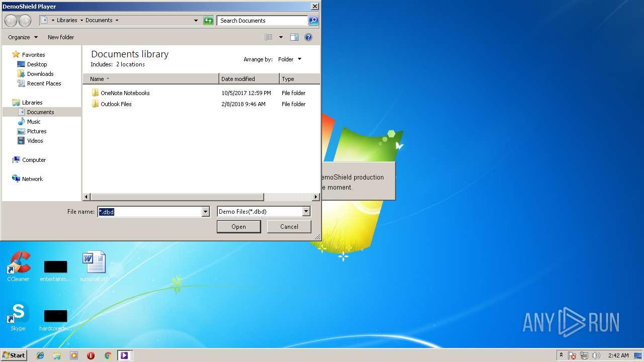Open the Start menu
Viewport: 644px width, 362px height.
point(14,355)
